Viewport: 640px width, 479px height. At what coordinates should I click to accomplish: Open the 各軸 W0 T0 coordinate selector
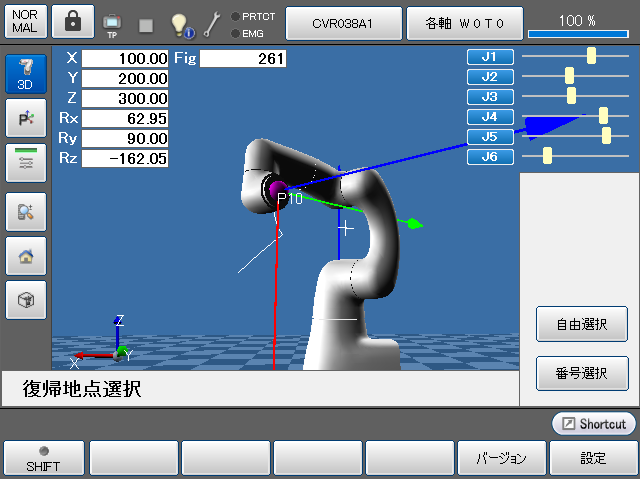[x=463, y=22]
